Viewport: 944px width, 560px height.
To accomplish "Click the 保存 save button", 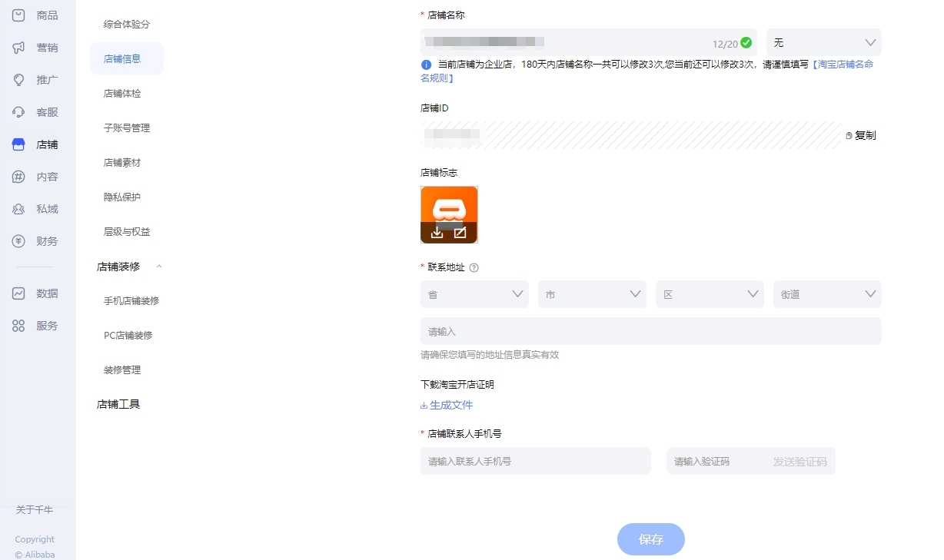I will pos(650,539).
